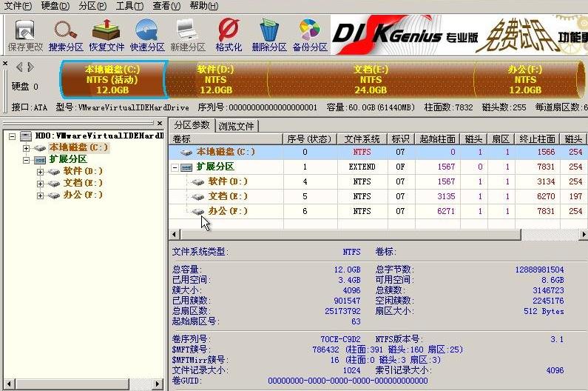Viewport: 588px width, 391px height.
Task: Select the 办公(F:) segment on disk bar
Action: (x=525, y=79)
